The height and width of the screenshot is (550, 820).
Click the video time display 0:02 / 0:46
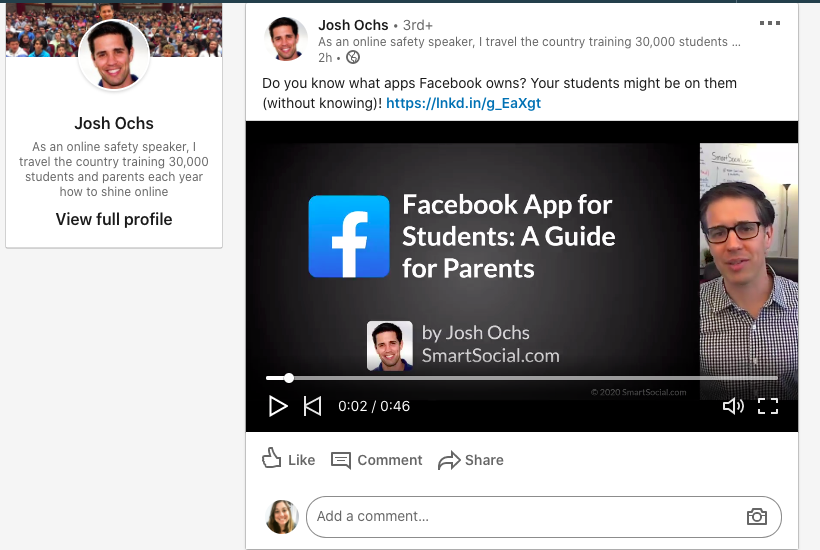(374, 406)
